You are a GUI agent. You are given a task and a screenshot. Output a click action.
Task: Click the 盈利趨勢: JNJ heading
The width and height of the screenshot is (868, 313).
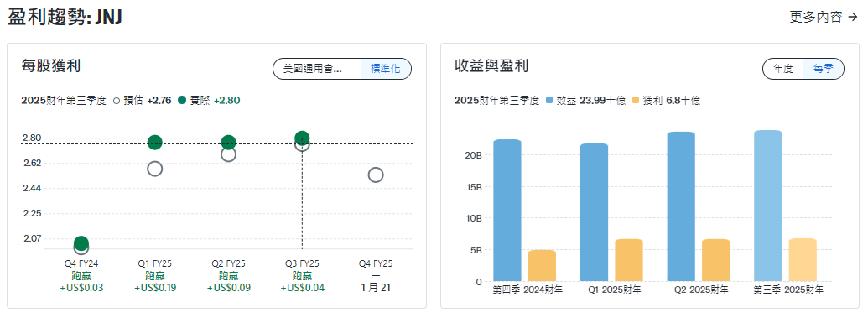(x=65, y=17)
